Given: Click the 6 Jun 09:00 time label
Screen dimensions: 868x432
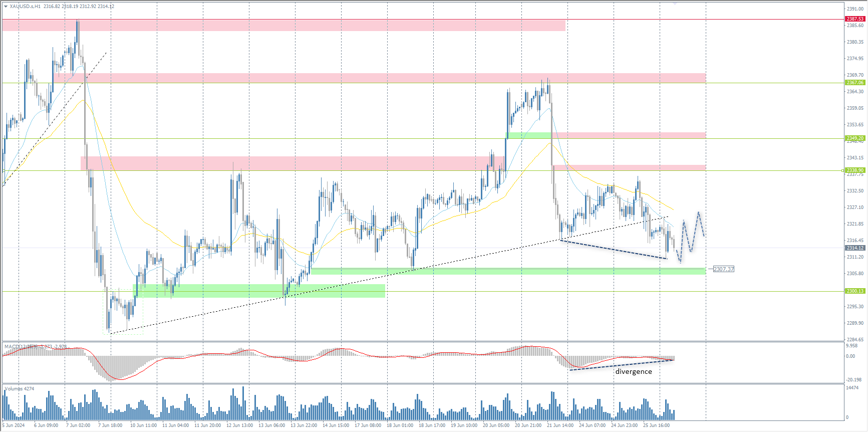Looking at the screenshot, I should 46,425.
